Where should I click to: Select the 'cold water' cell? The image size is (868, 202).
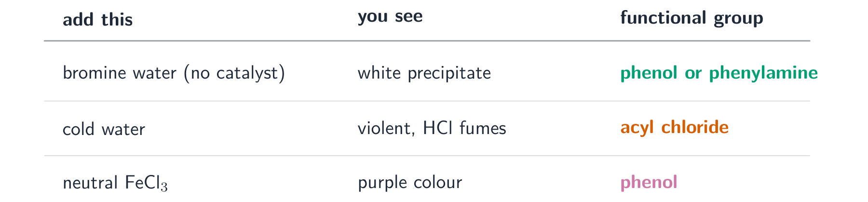[x=104, y=129]
